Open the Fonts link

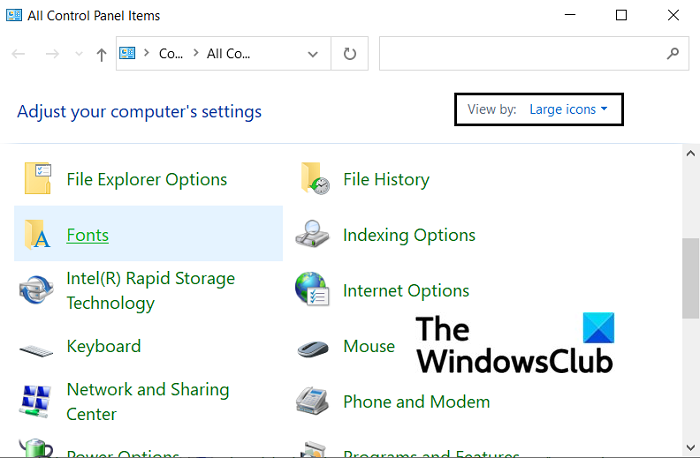point(87,235)
